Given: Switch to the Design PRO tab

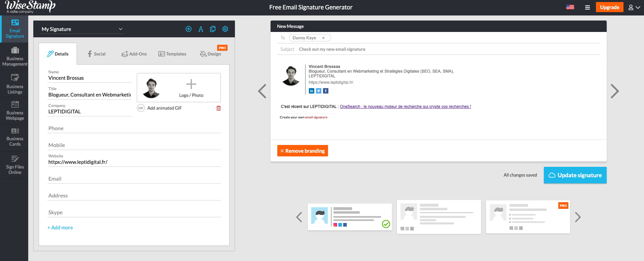Looking at the screenshot, I should tap(211, 54).
